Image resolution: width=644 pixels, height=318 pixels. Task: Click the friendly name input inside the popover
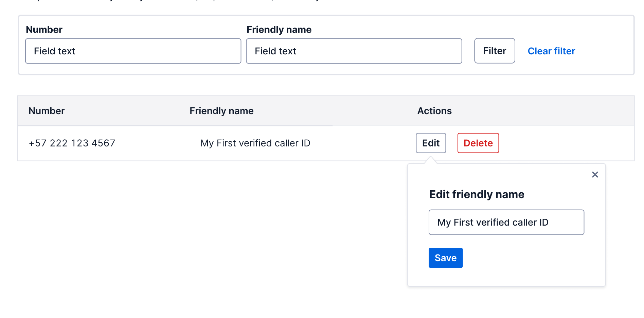point(506,222)
